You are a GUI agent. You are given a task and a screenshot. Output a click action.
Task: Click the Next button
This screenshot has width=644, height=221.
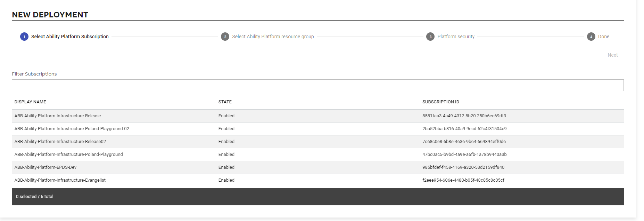pyautogui.click(x=613, y=55)
